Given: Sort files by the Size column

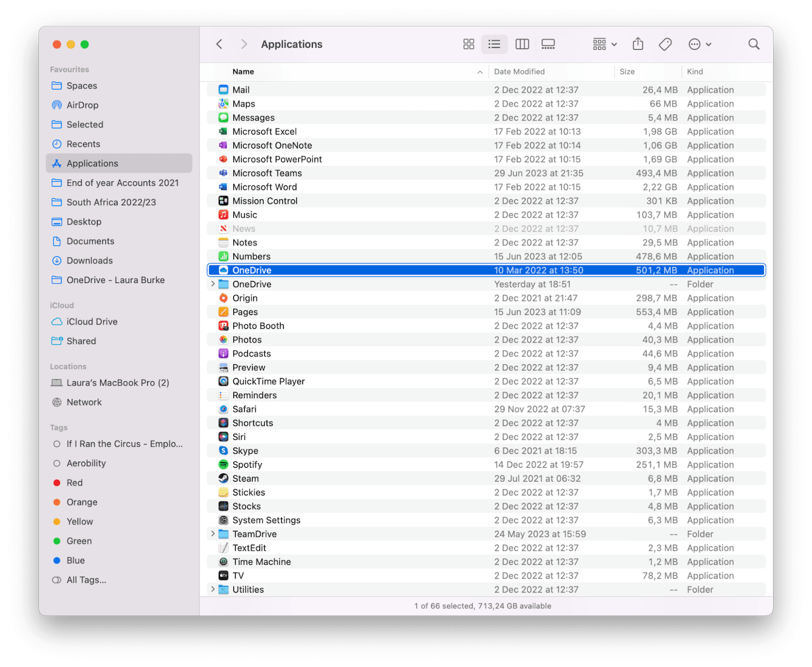Looking at the screenshot, I should 627,71.
